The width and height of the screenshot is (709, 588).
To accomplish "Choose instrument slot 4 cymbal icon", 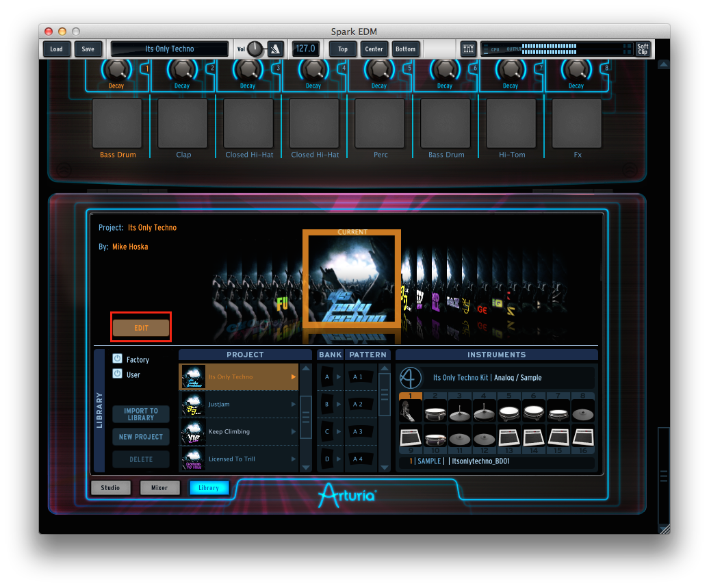I will (485, 411).
